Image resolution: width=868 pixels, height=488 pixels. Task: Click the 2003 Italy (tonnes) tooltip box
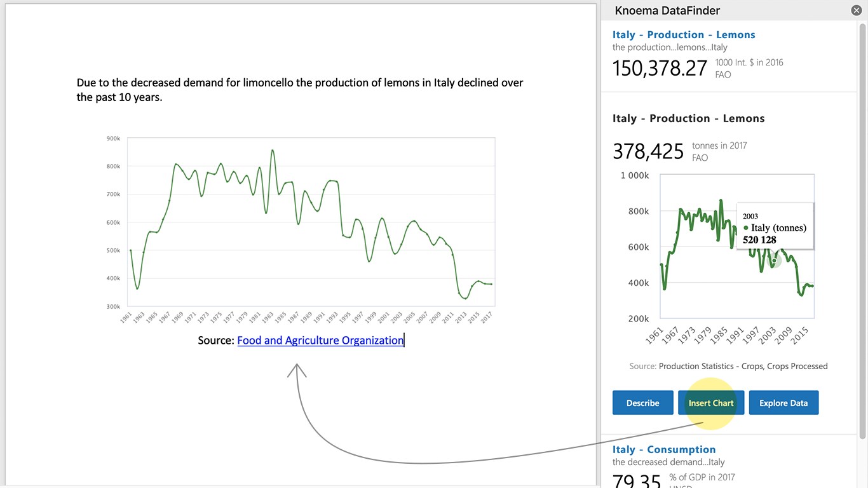[x=776, y=227]
